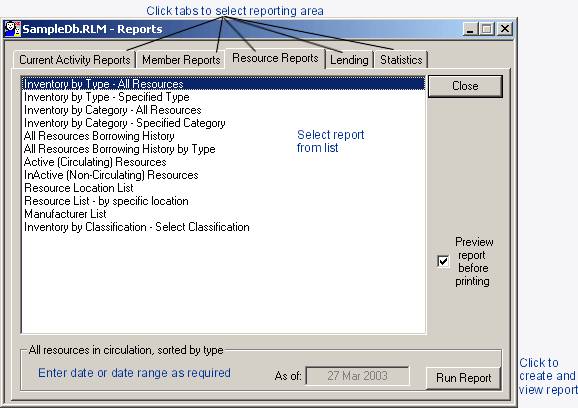Select Inventory by Classification - Select Classification
578x408 pixels.
click(x=223, y=227)
